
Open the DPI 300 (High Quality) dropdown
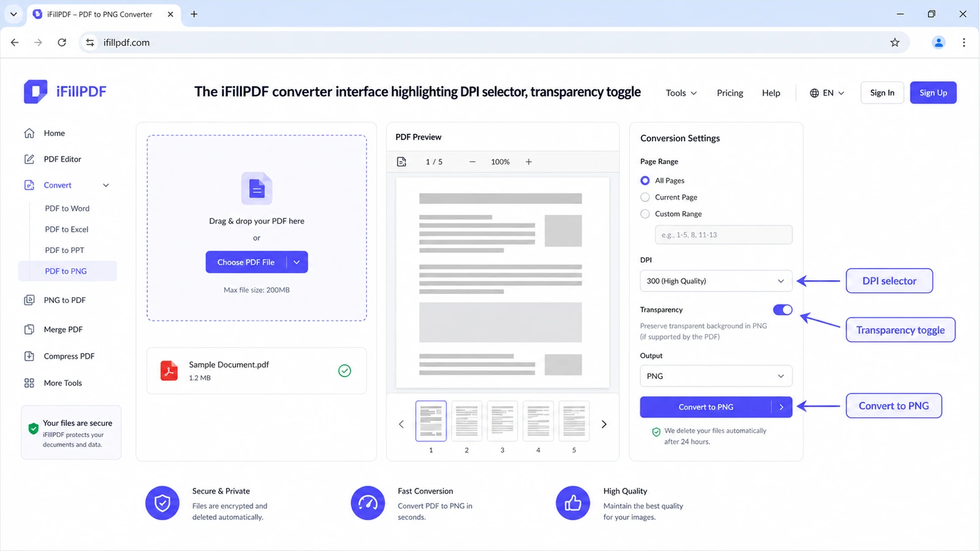tap(716, 281)
